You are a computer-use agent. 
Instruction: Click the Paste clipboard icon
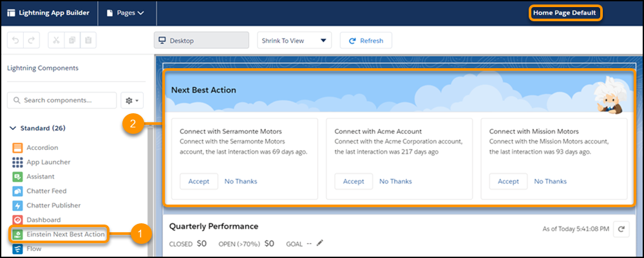click(x=88, y=41)
